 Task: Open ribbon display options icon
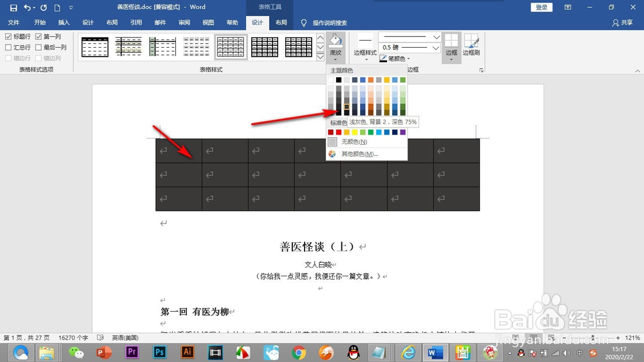[567, 7]
